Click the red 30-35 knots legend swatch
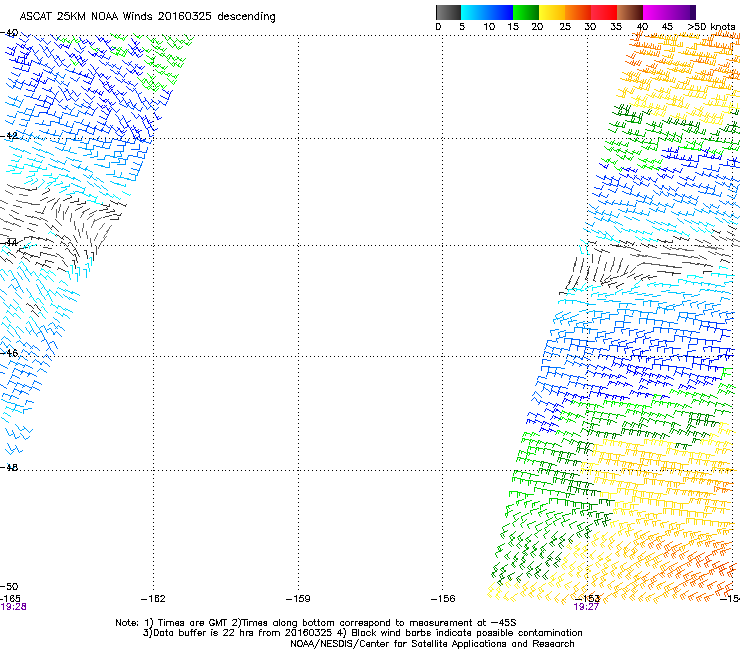 (604, 12)
